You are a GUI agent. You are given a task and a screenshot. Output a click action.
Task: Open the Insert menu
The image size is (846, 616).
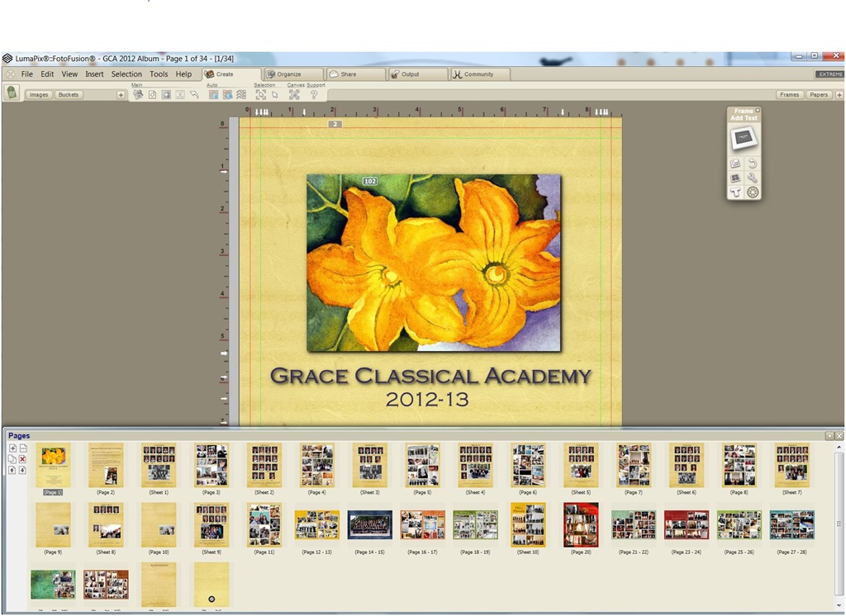(x=94, y=74)
